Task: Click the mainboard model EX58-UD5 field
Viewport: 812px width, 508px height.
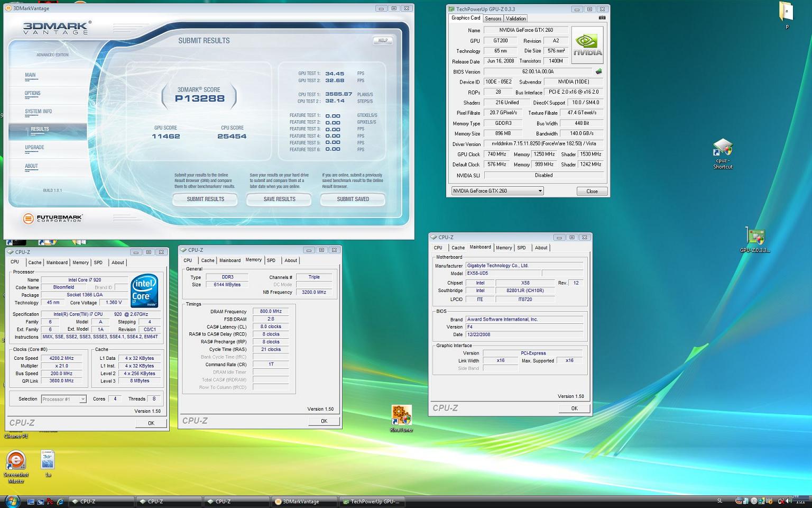Action: coord(502,274)
